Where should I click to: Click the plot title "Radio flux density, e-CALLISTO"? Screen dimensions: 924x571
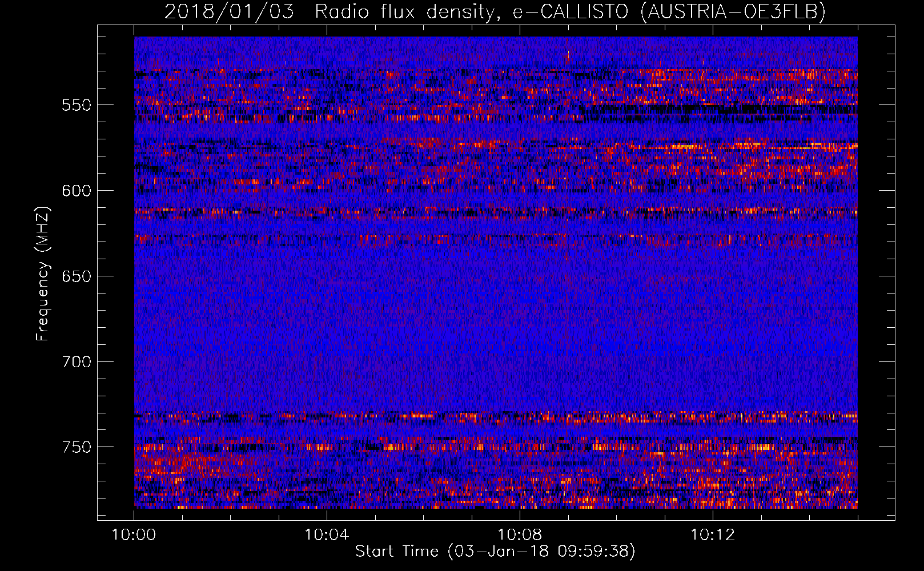[471, 12]
